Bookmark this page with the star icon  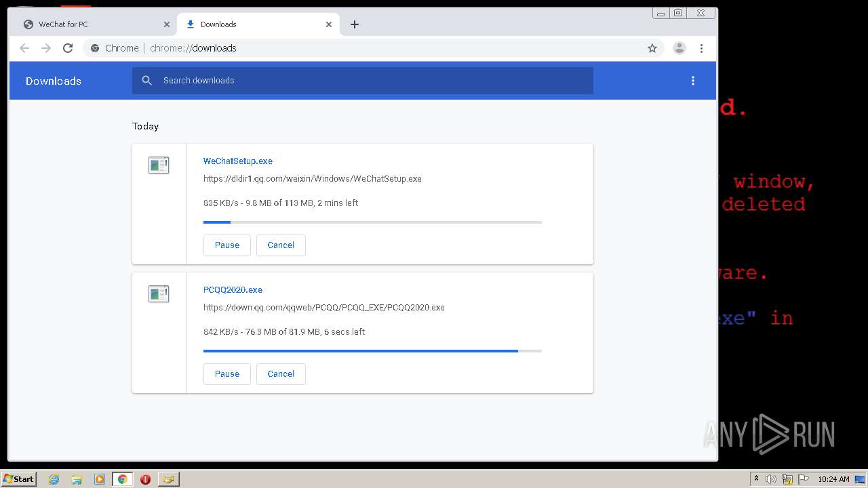[x=652, y=48]
